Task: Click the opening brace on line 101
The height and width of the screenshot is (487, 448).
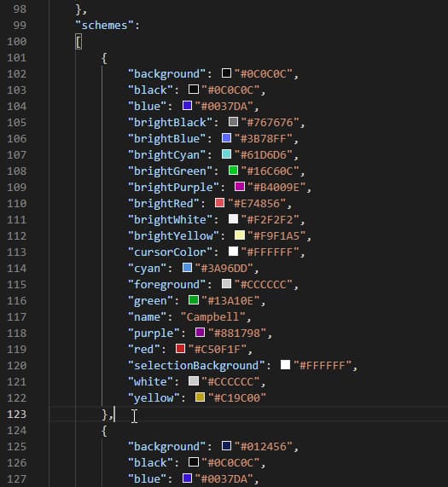Action: [x=105, y=58]
